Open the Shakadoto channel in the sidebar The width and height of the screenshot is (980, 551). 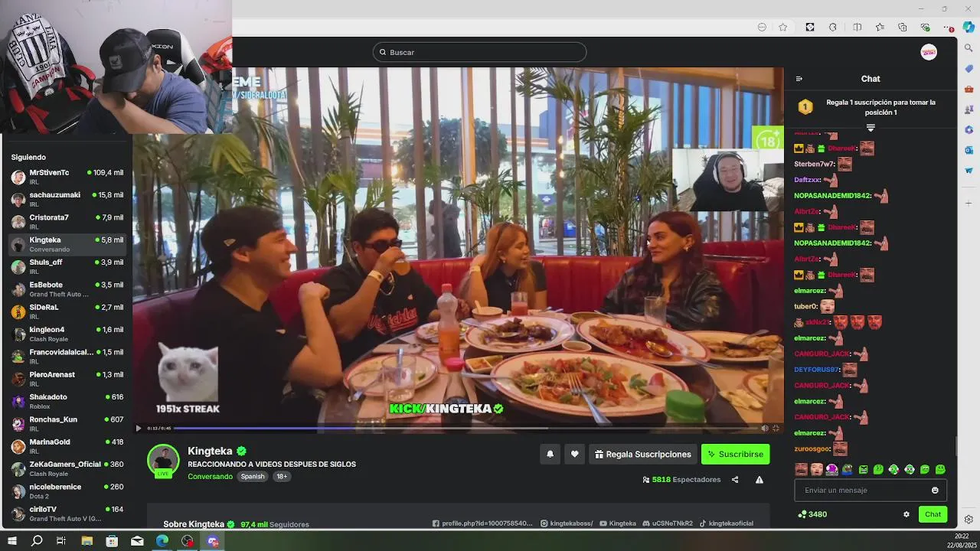click(67, 401)
